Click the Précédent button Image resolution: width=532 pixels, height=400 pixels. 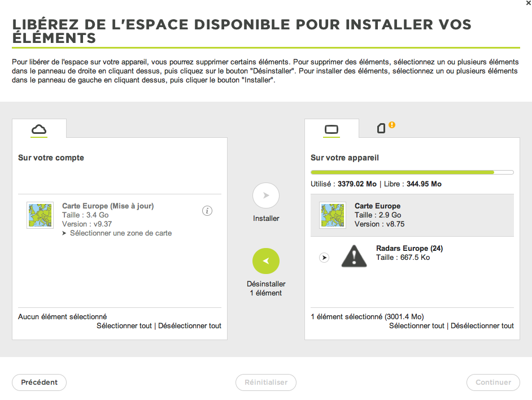pyautogui.click(x=40, y=382)
